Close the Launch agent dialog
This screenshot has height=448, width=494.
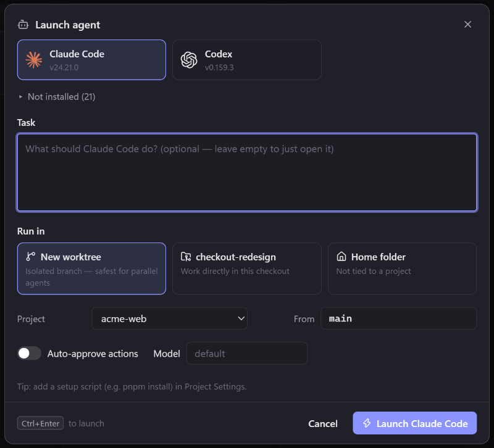(467, 24)
